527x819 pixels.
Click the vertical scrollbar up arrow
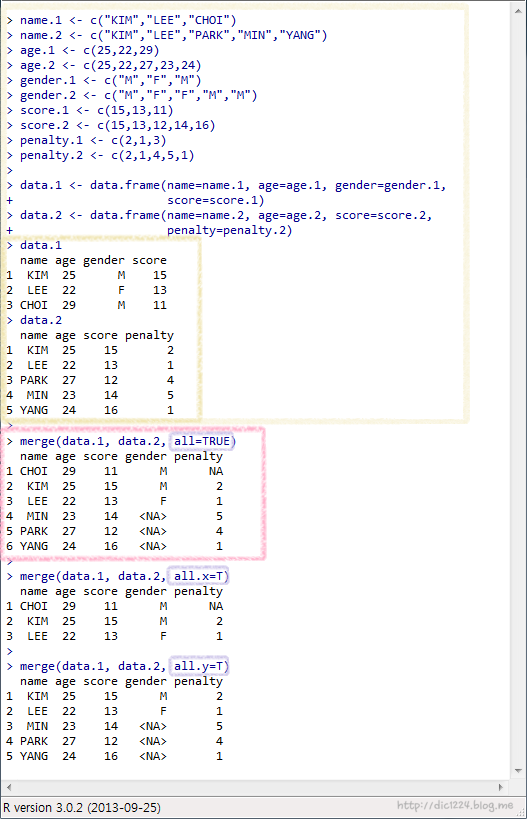pyautogui.click(x=518, y=10)
